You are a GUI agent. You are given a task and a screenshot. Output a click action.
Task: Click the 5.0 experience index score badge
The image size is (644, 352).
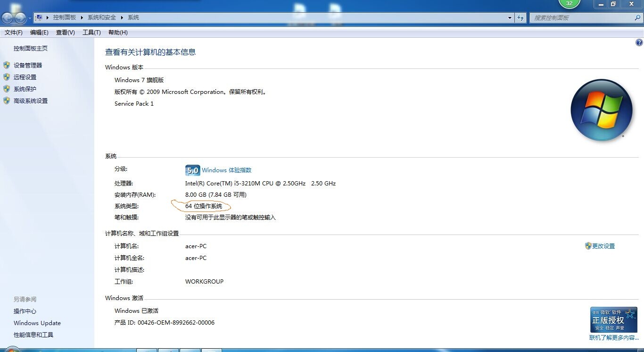[x=192, y=170]
